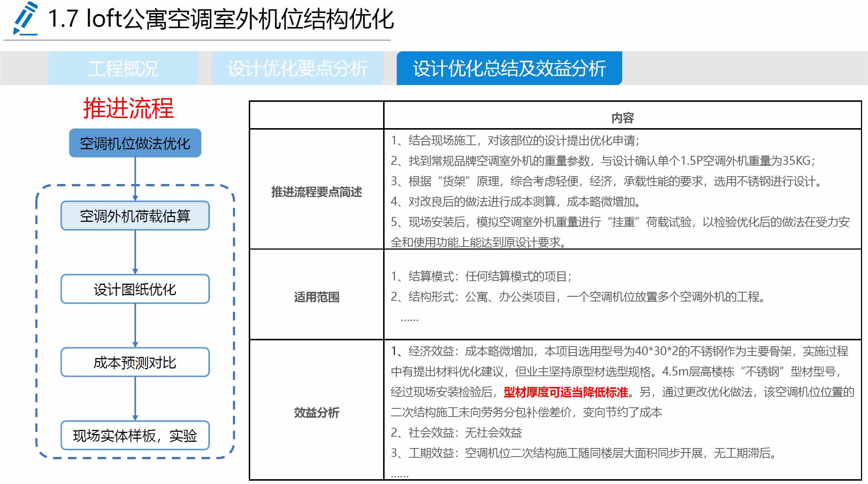
Task: Click the 内容 table header cell
Action: [x=622, y=118]
